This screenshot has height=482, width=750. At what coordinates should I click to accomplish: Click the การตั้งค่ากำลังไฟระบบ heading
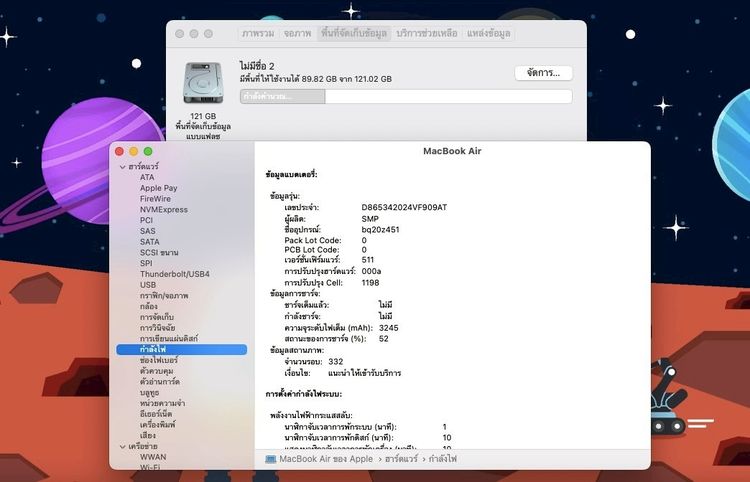point(304,394)
